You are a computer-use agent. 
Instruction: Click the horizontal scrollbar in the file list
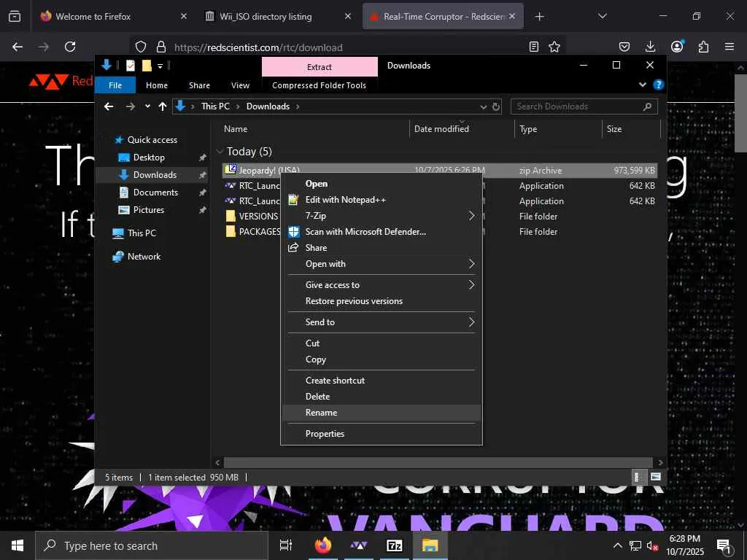[438, 462]
